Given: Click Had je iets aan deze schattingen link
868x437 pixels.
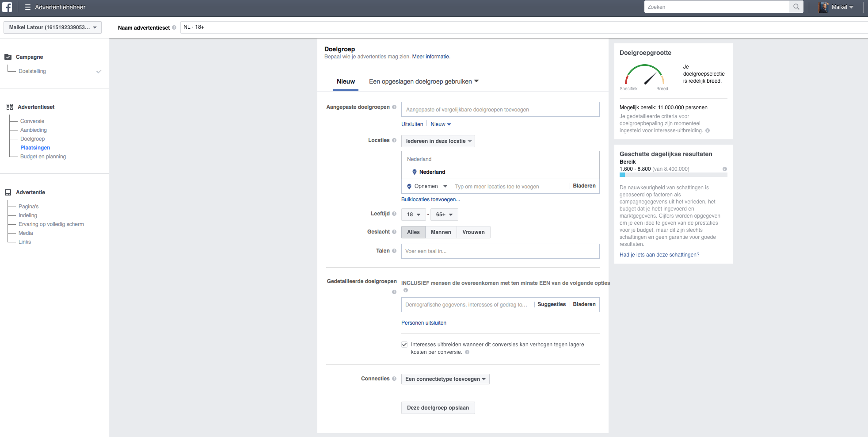Looking at the screenshot, I should pos(659,255).
